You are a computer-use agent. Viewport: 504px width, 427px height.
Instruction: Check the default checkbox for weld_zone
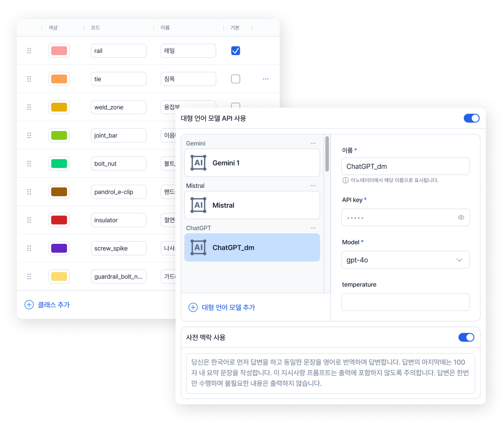tap(236, 105)
